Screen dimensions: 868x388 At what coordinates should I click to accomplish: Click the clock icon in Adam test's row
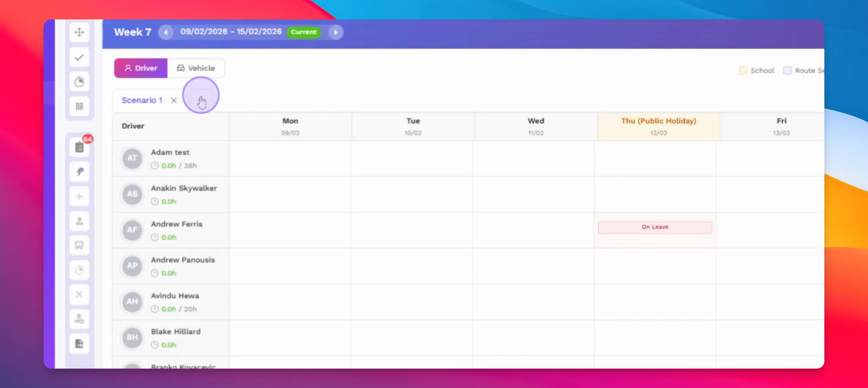click(155, 166)
